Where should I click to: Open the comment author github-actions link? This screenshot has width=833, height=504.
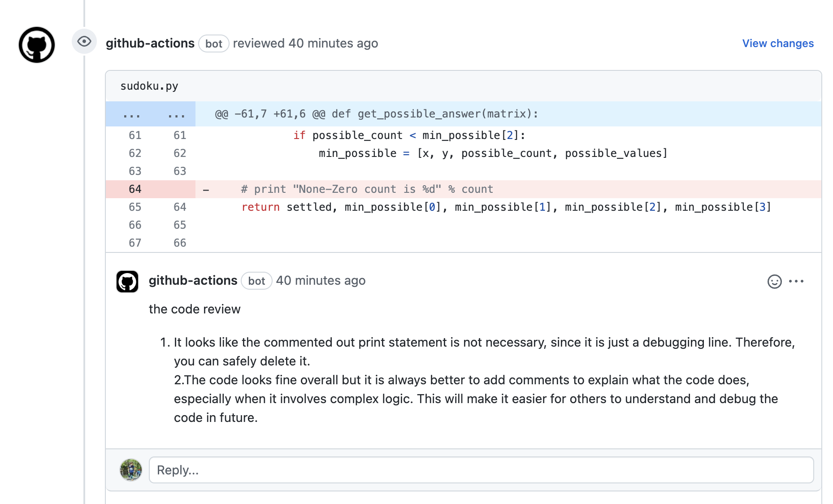pos(193,281)
